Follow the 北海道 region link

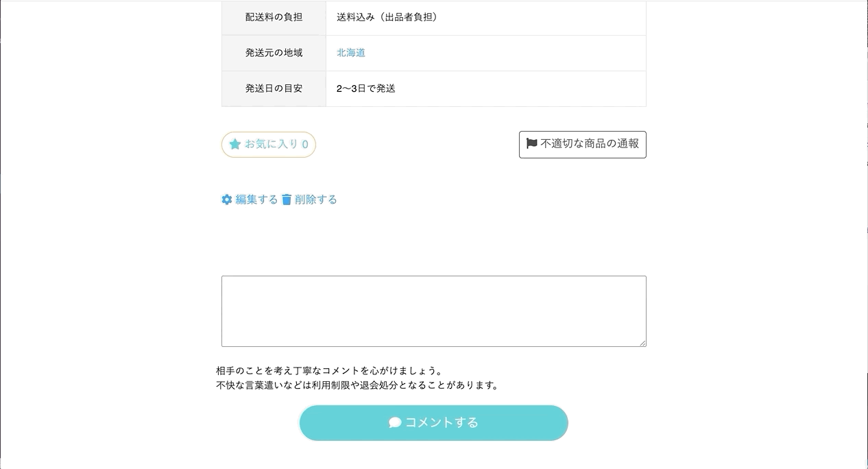(351, 53)
